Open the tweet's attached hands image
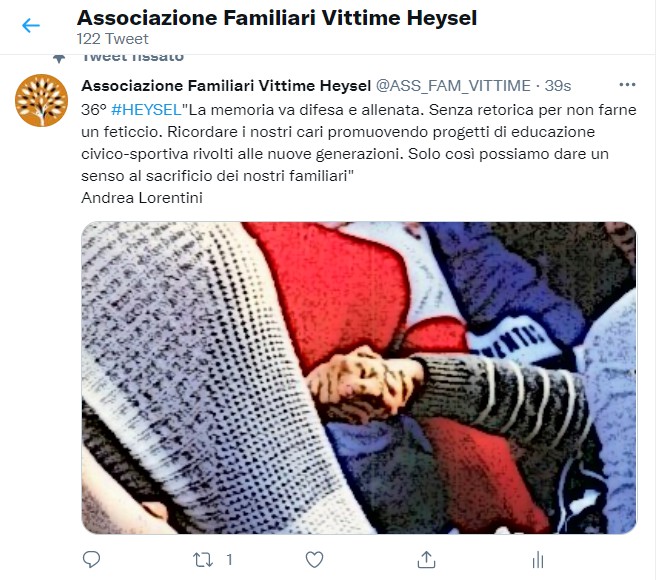Viewport: 660px width, 580px height. [x=359, y=378]
